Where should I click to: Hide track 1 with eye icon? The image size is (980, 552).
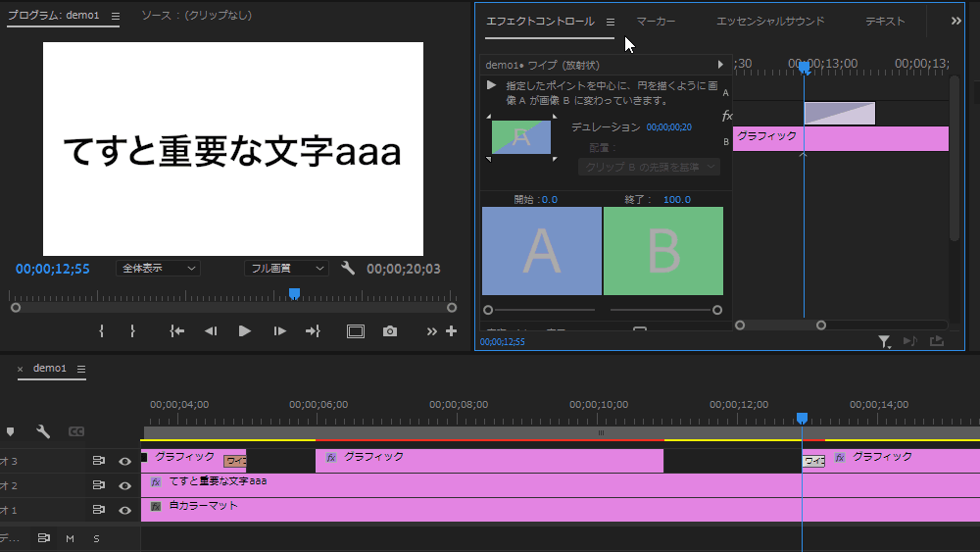click(x=125, y=510)
